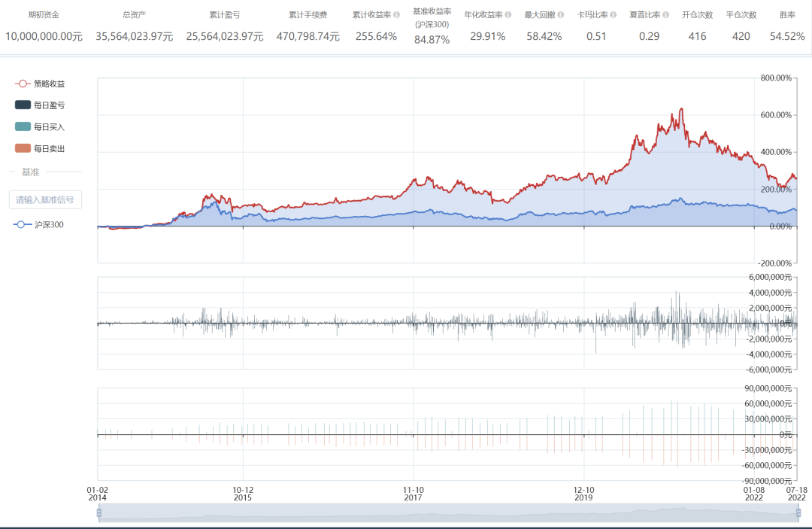Click the 总资产 value 35,564,023.97元

click(134, 36)
